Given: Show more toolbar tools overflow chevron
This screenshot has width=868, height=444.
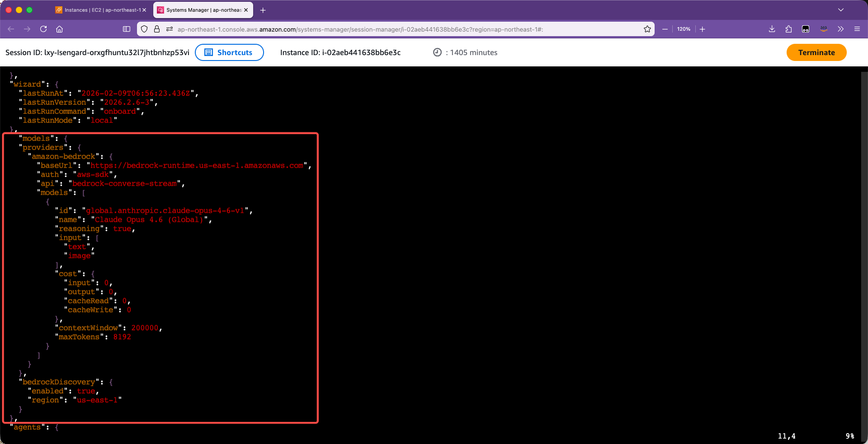Looking at the screenshot, I should pos(840,29).
